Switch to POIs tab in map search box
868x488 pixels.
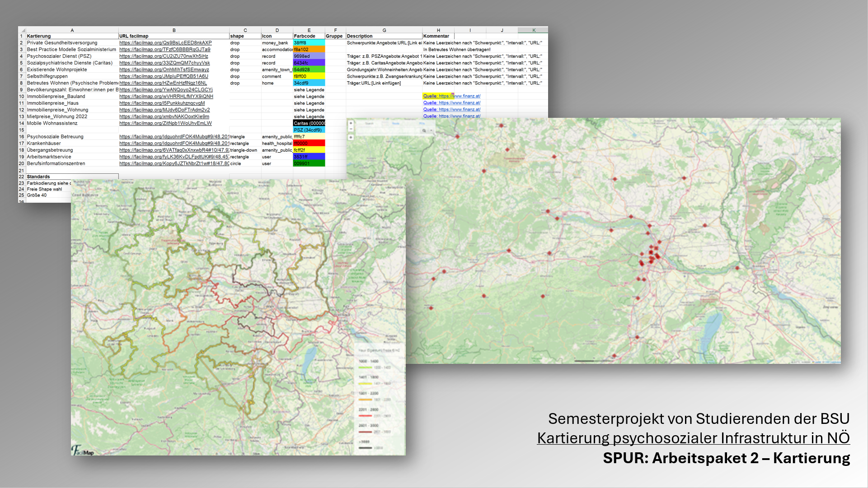[x=422, y=123]
